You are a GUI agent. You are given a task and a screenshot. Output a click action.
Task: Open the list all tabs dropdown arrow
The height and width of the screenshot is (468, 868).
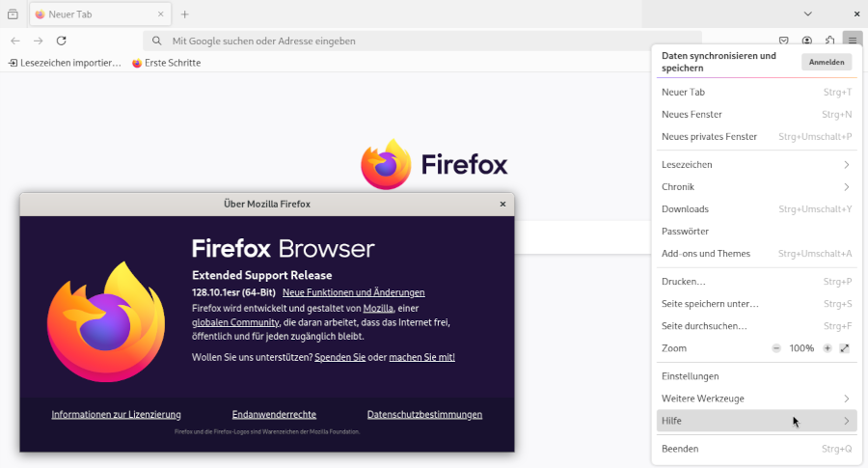pyautogui.click(x=807, y=14)
